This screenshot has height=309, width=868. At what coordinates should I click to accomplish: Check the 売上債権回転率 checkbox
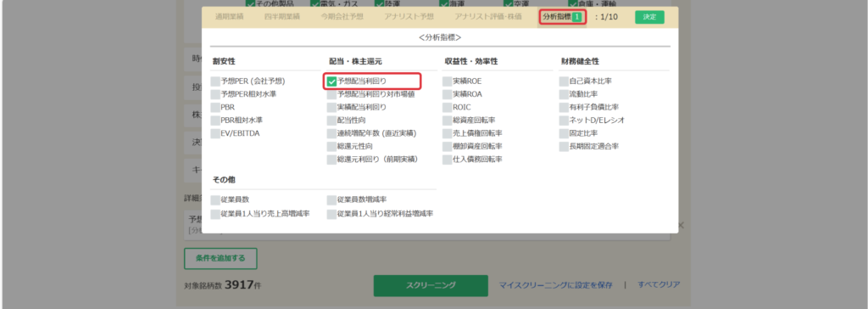(448, 133)
